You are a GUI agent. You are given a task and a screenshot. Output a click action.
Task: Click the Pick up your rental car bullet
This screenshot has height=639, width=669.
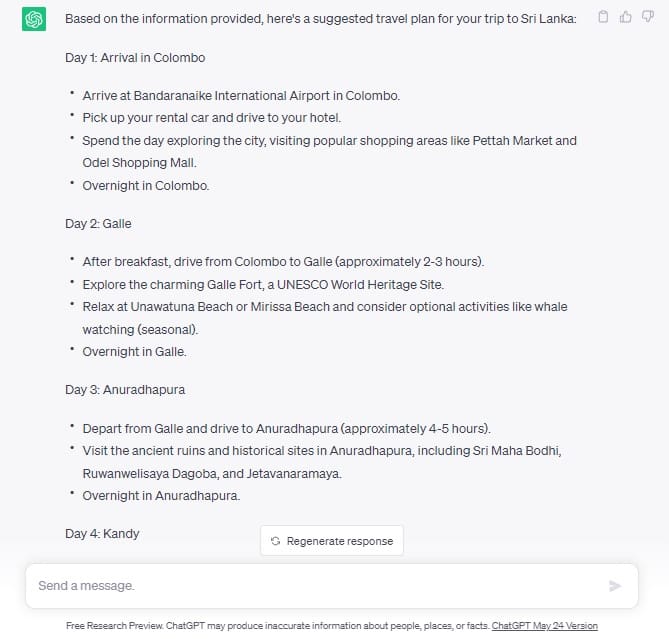(x=212, y=118)
